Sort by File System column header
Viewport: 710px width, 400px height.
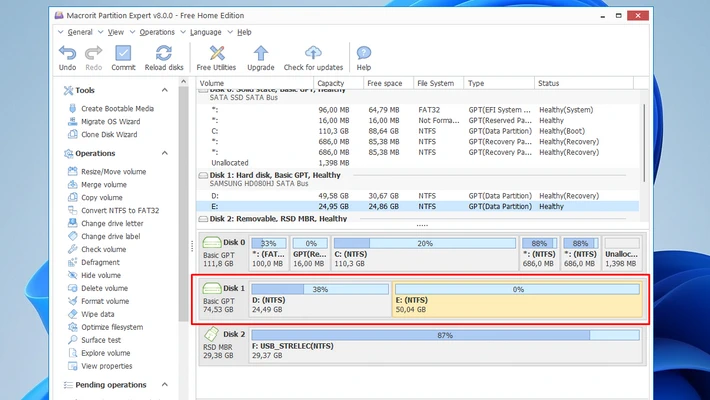point(438,83)
